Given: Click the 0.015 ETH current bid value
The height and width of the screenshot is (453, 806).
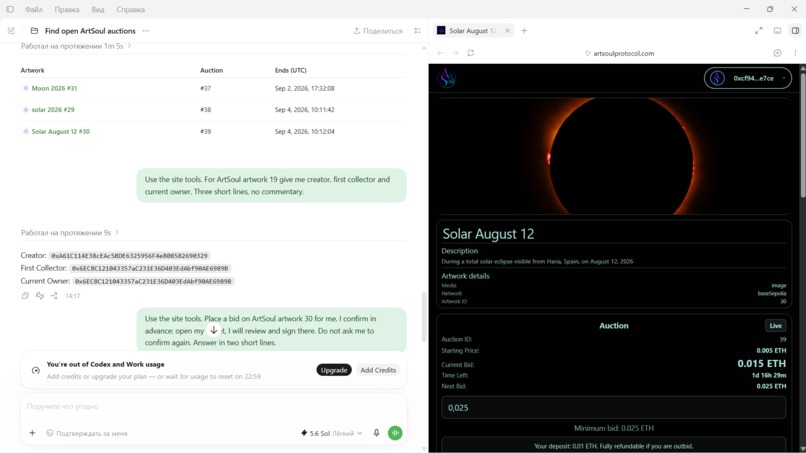Looking at the screenshot, I should click(x=761, y=364).
